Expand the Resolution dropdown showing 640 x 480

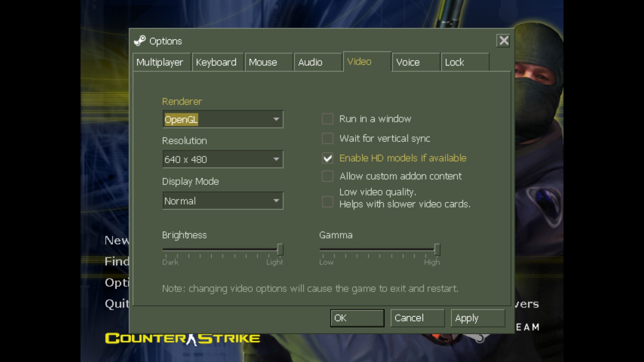(x=223, y=159)
